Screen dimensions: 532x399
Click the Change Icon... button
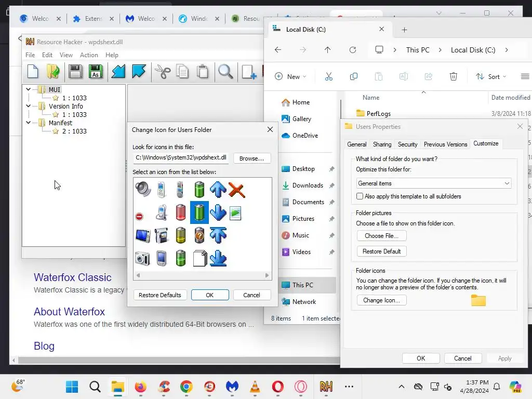tap(381, 300)
